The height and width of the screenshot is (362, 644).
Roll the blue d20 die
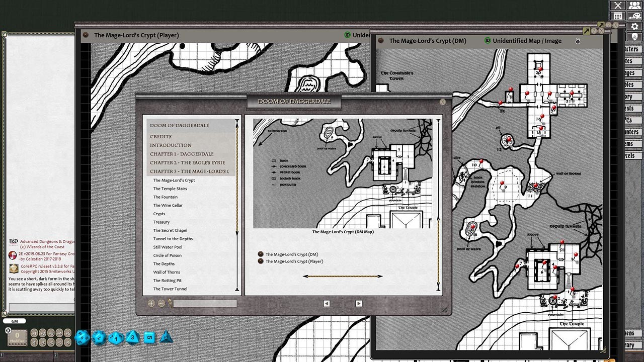click(x=82, y=337)
